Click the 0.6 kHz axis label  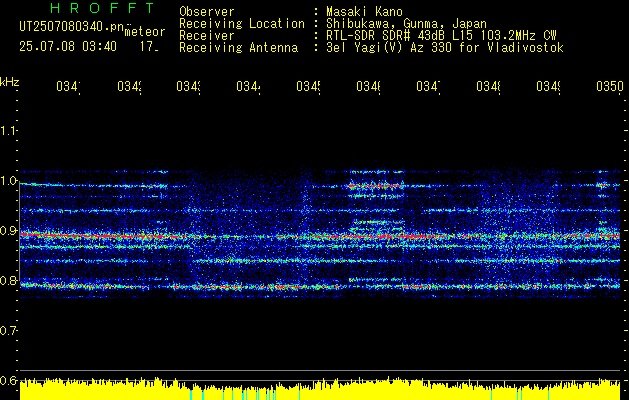[8, 380]
